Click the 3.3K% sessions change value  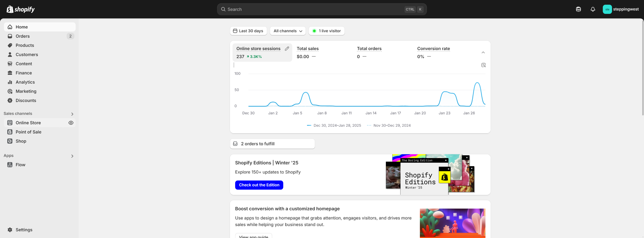click(x=254, y=57)
